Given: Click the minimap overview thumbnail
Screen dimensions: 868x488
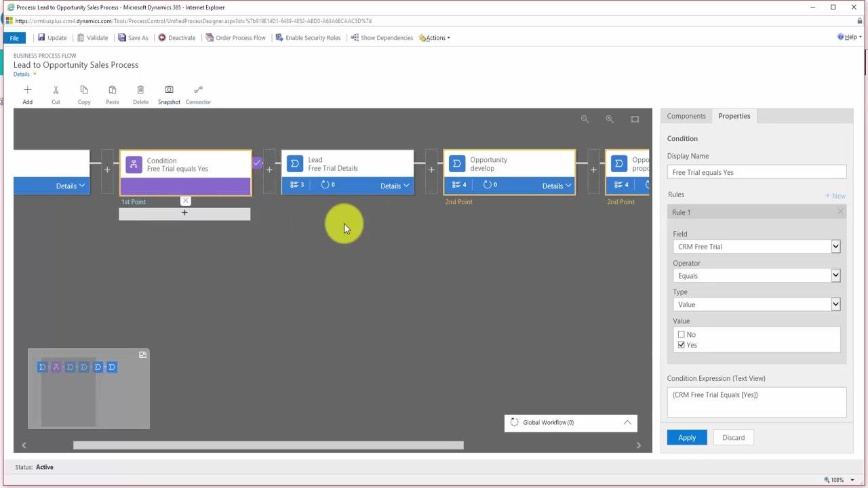Looking at the screenshot, I should point(89,389).
